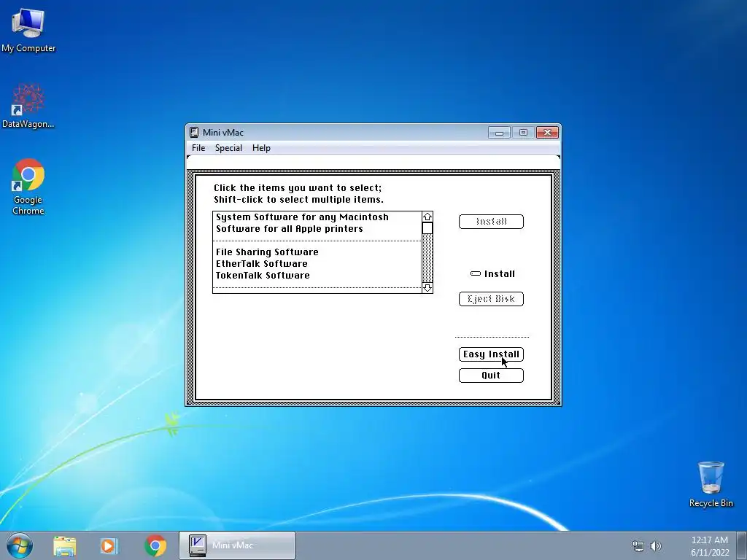Select TokenTalk Software item
Screen dimensions: 747x560
click(317, 275)
